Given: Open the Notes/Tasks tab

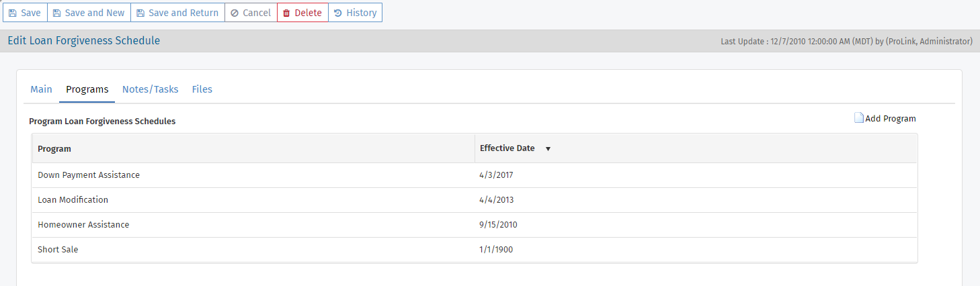Looking at the screenshot, I should tap(151, 89).
